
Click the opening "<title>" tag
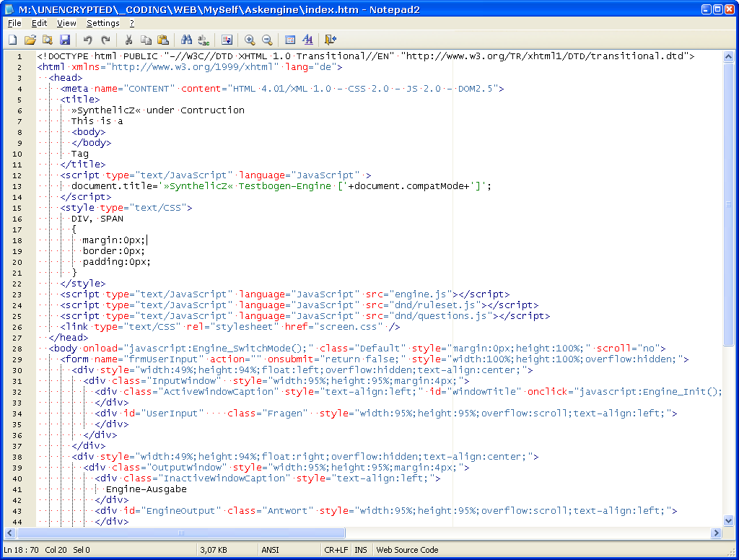click(80, 100)
